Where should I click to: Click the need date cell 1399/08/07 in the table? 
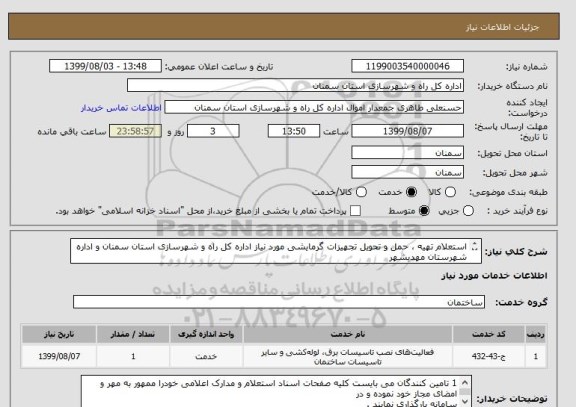coord(59,356)
